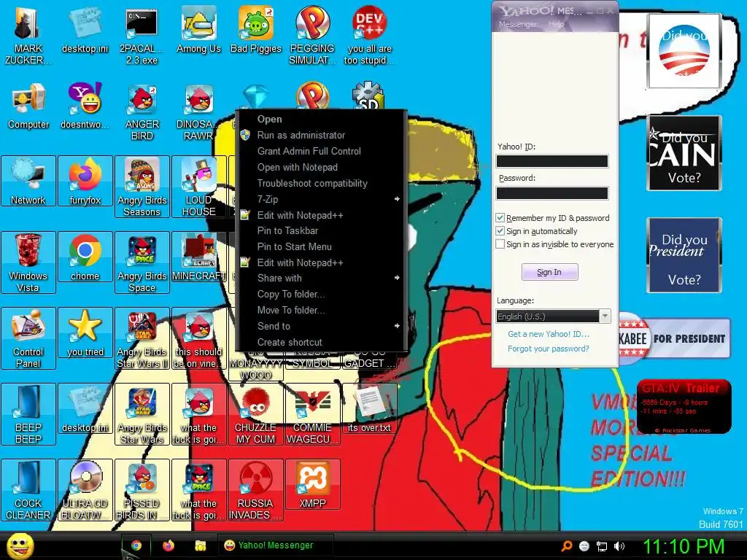Select the Dev C++ 'you all are too stupid' icon
Screen dimensions: 747x560
[369, 36]
